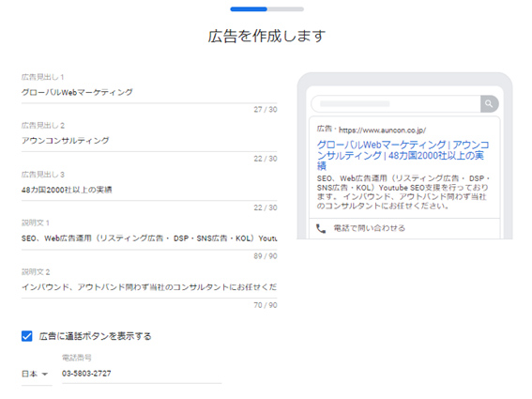Click 電話で問い合わせる in the preview
The image size is (532, 399).
pyautogui.click(x=369, y=228)
